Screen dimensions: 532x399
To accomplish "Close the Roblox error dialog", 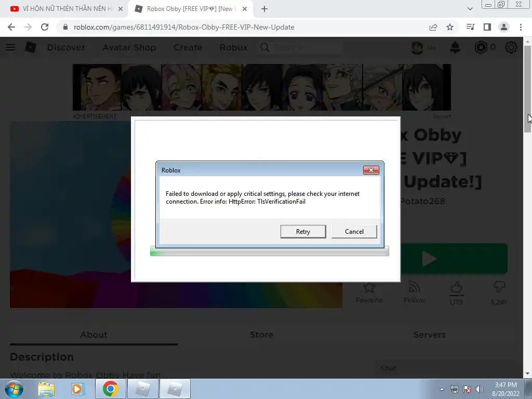I will 371,170.
